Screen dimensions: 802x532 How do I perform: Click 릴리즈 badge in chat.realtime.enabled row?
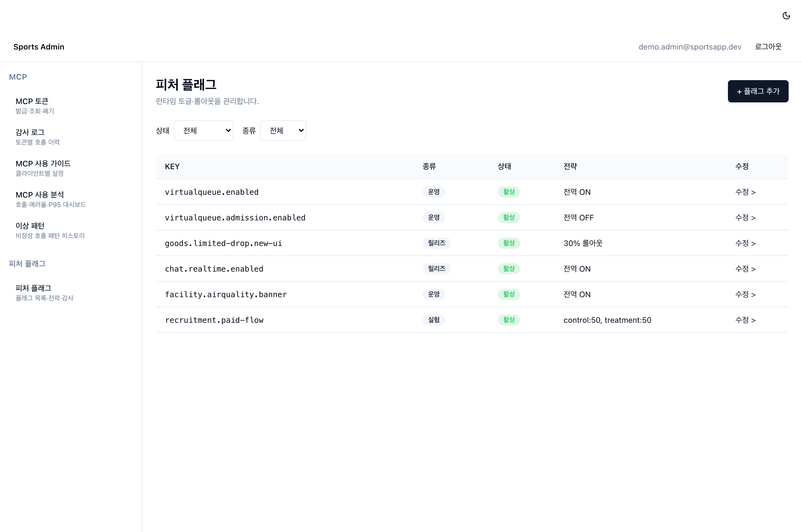pos(437,269)
